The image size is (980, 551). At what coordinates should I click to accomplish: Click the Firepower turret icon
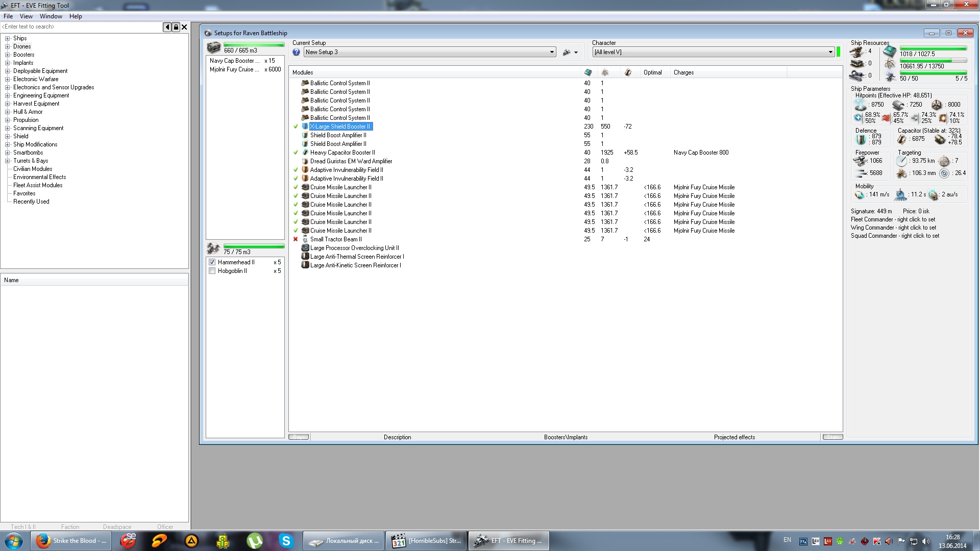(860, 161)
